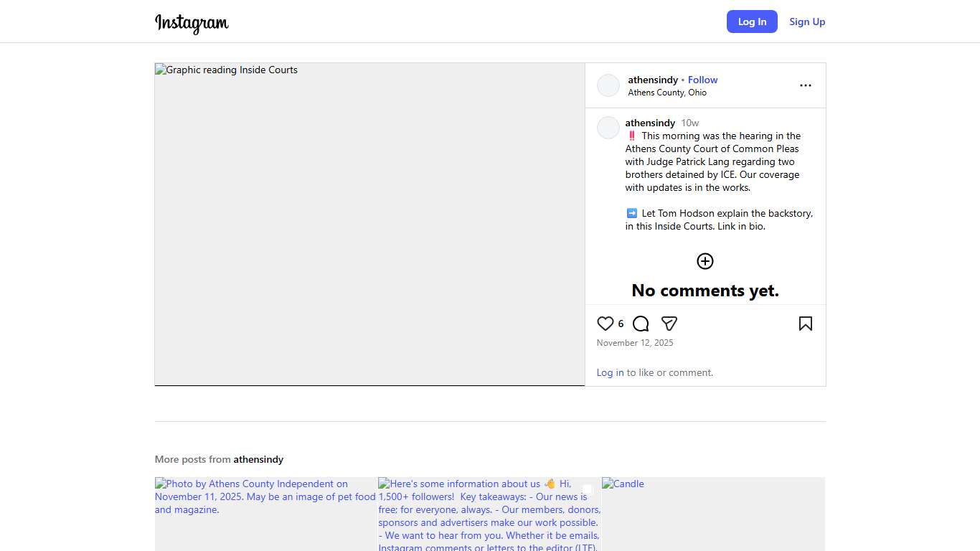Viewport: 980px width, 551px height.
Task: Open Athens County, Ohio location link
Action: 667,93
